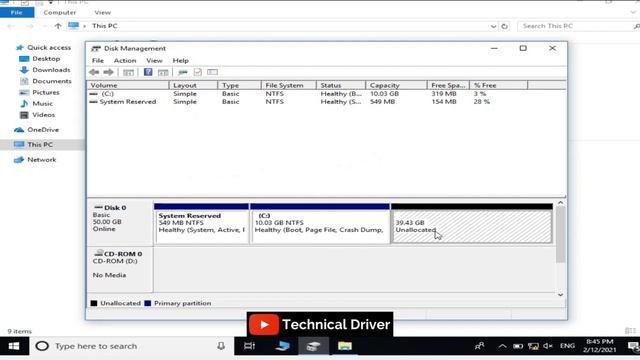640x360 pixels.
Task: Show hidden system tray icons
Action: tap(502, 346)
